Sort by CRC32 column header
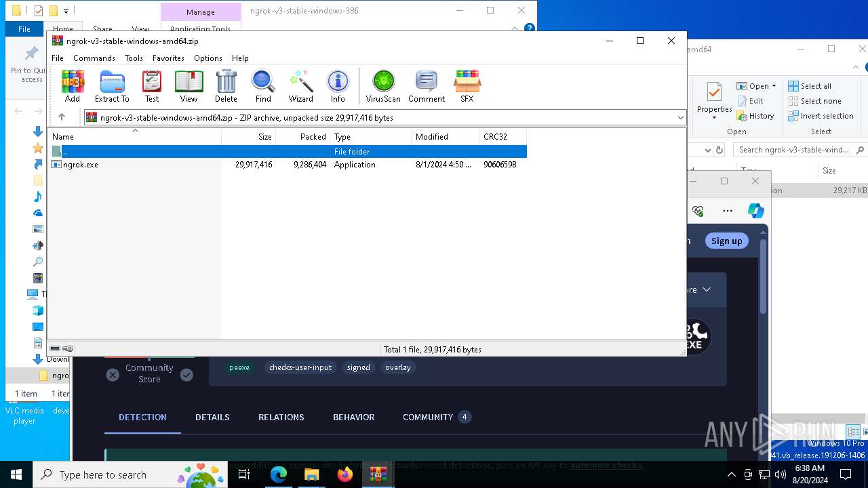 coord(503,137)
